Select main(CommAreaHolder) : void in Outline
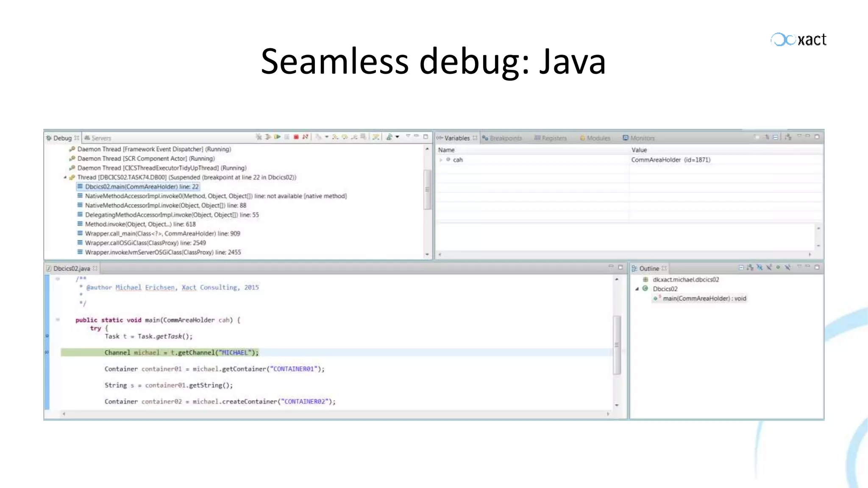This screenshot has width=868, height=488. pyautogui.click(x=700, y=298)
